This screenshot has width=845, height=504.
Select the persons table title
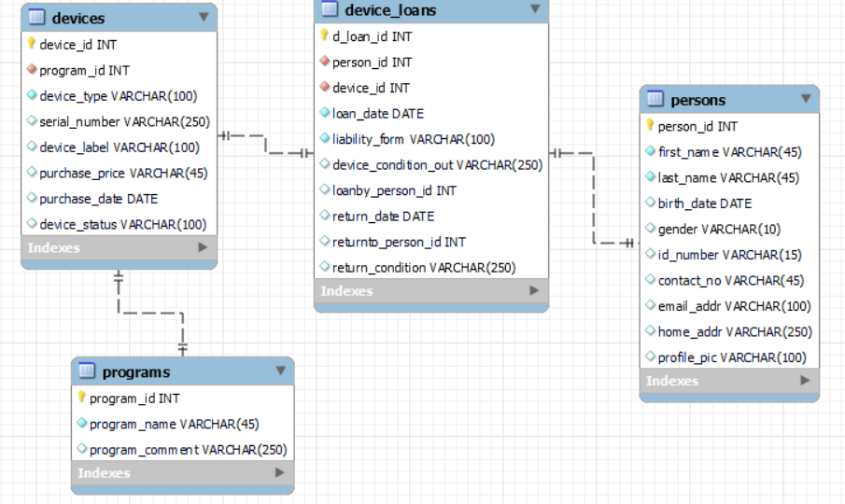click(697, 100)
